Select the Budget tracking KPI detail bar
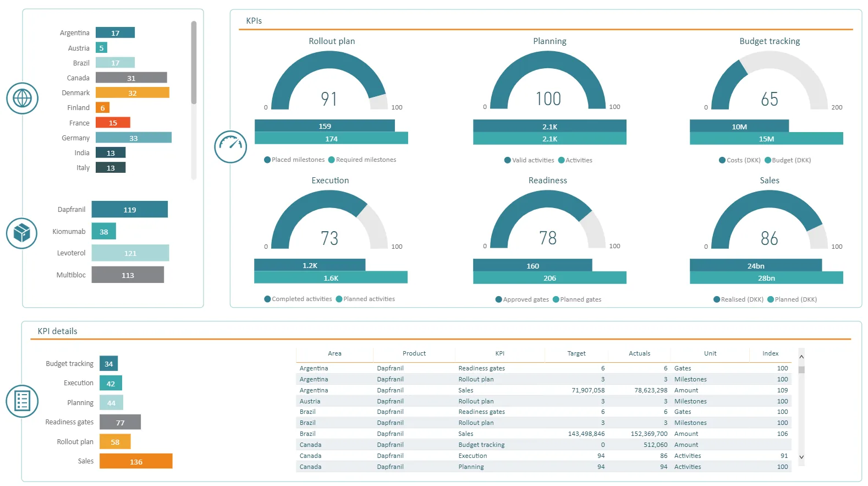This screenshot has height=486, width=868. point(109,363)
